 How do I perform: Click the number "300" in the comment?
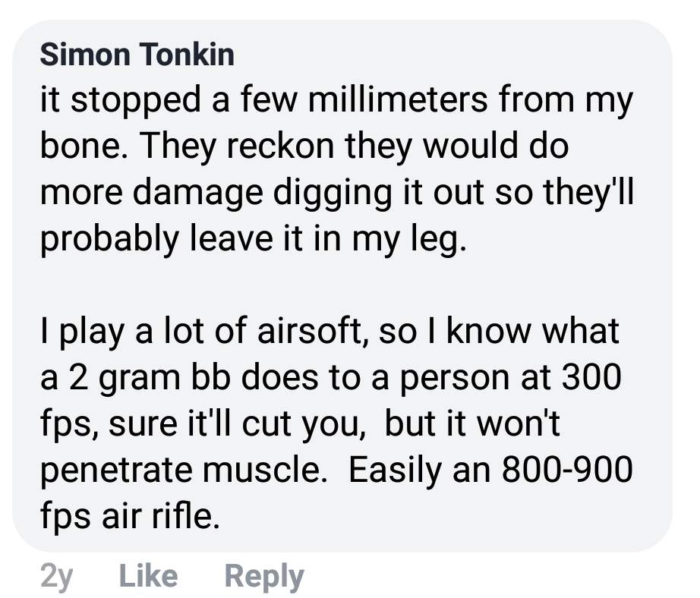(x=595, y=379)
